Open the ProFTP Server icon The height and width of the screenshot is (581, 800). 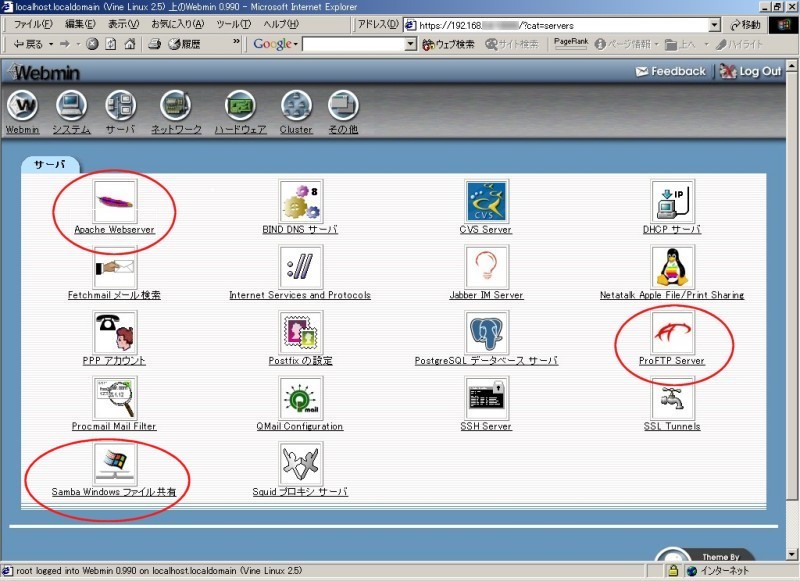pyautogui.click(x=672, y=332)
